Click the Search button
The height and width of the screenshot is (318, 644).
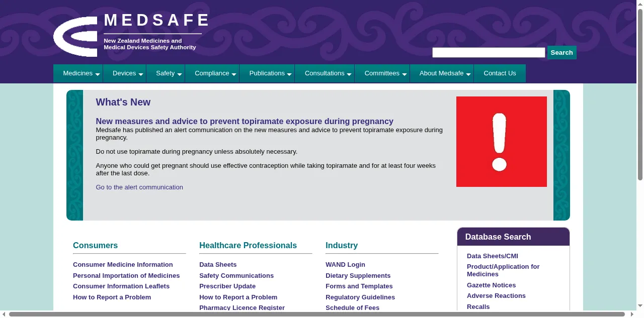(561, 52)
